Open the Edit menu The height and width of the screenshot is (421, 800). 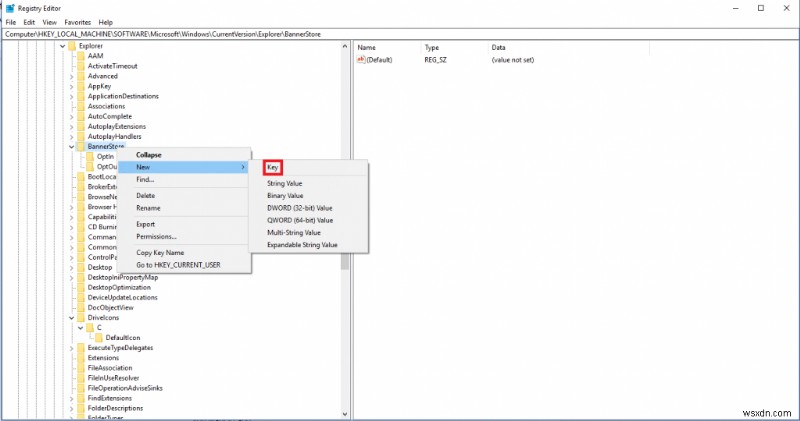click(x=29, y=22)
